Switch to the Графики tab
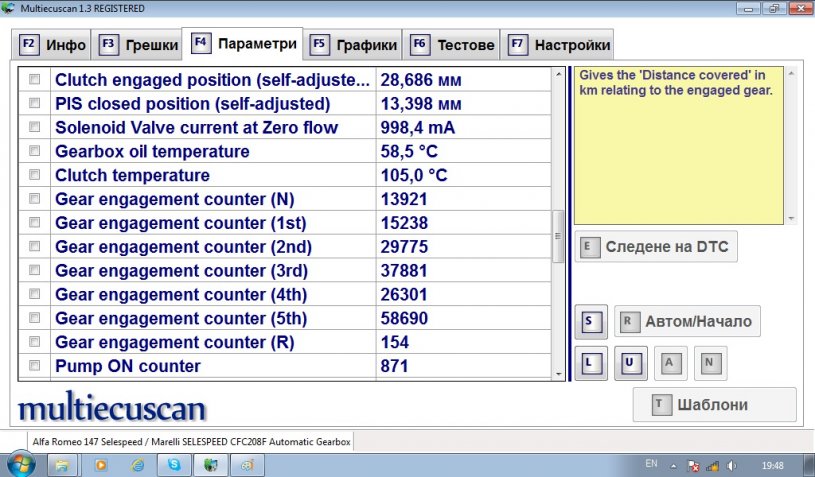The height and width of the screenshot is (477, 815). pyautogui.click(x=355, y=45)
